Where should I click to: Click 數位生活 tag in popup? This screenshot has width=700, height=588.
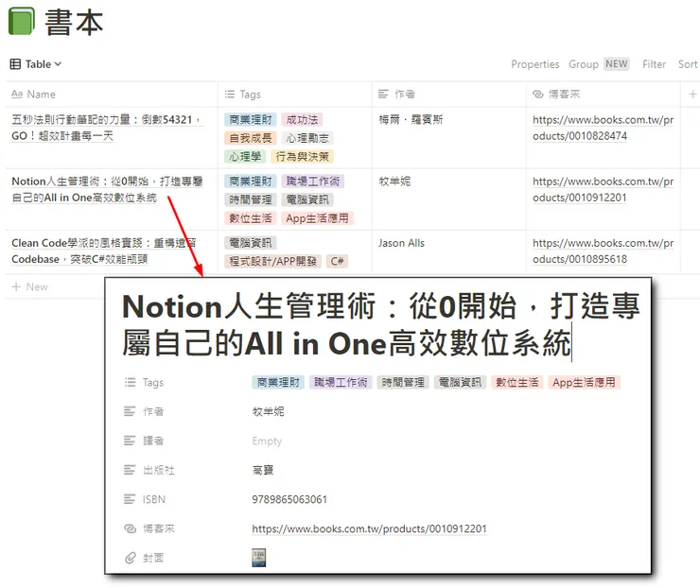[517, 382]
